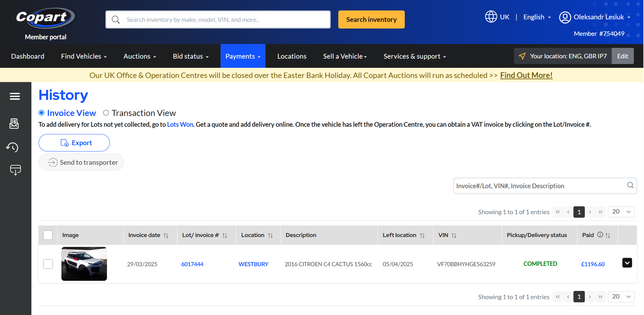Sort by VIN column
Screen dimensions: 644x315
(454, 235)
